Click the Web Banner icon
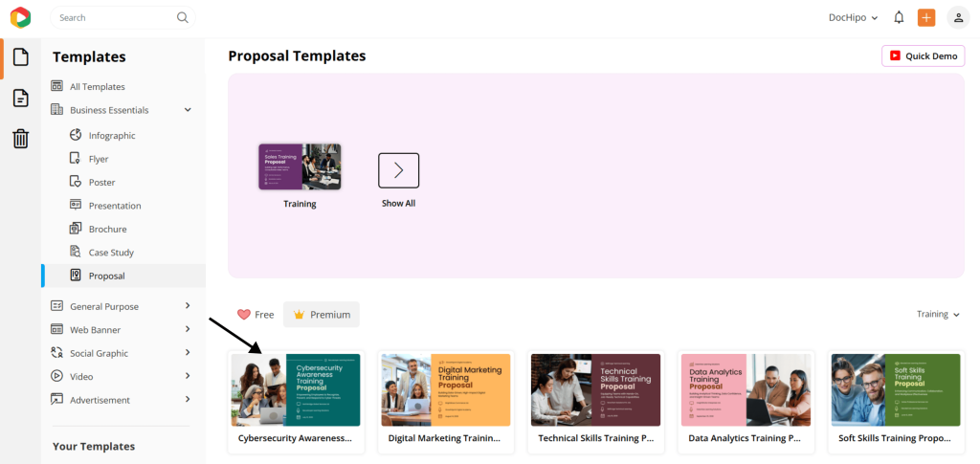Viewport: 980px width, 464px height. point(56,329)
